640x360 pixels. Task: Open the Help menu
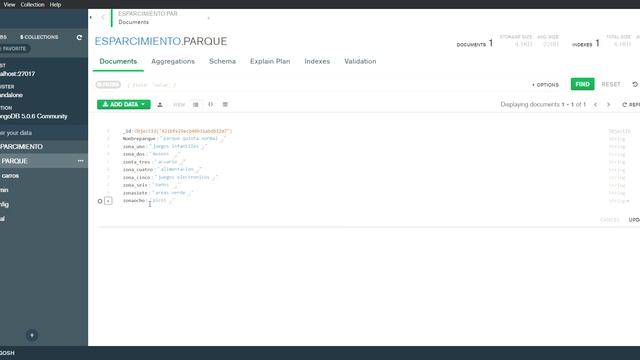(x=55, y=4)
